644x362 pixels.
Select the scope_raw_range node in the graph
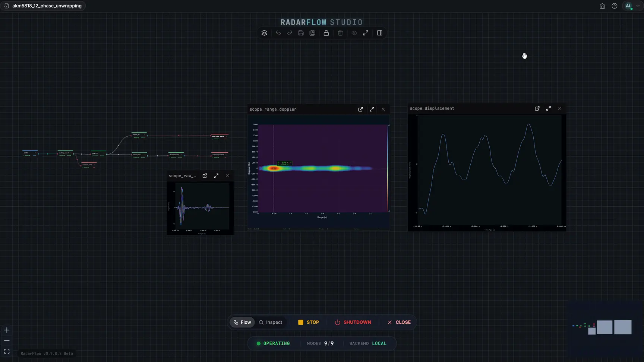[89, 165]
